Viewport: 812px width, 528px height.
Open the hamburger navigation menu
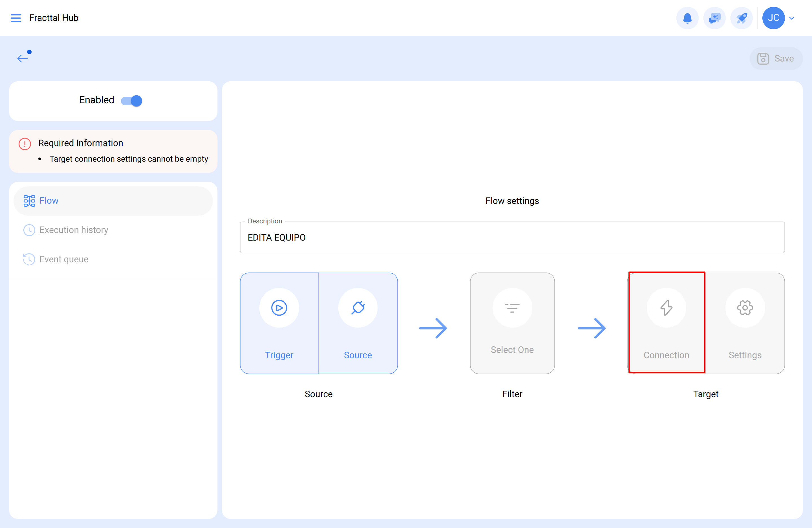tap(16, 18)
